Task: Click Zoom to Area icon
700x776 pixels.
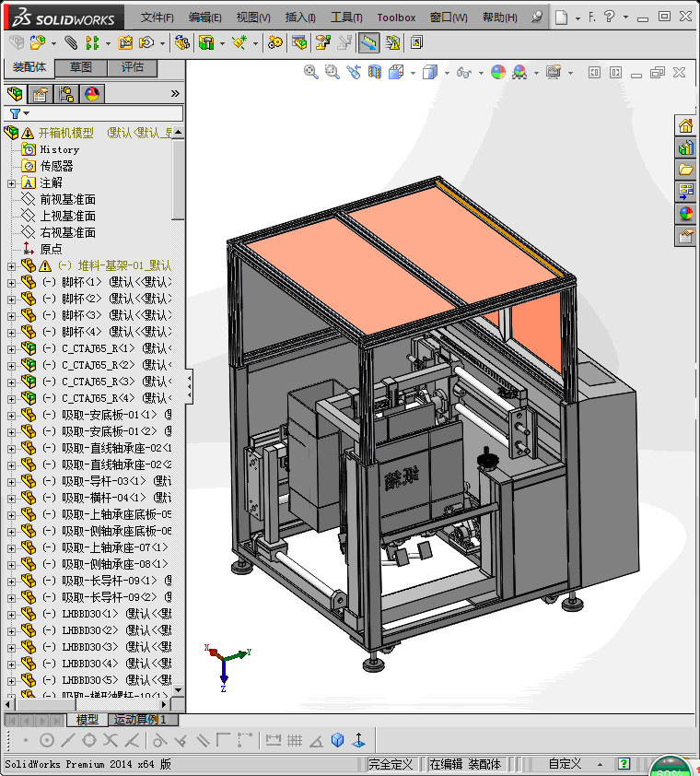Action: pos(332,72)
